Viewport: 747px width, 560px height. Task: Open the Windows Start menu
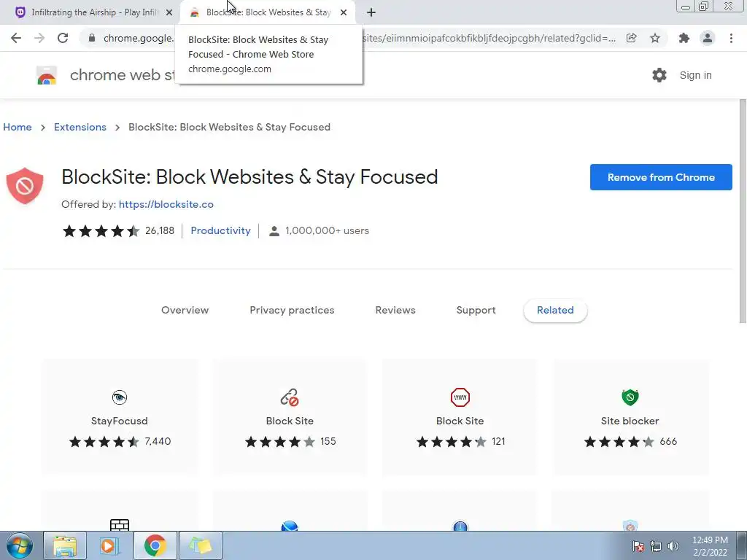pos(20,545)
